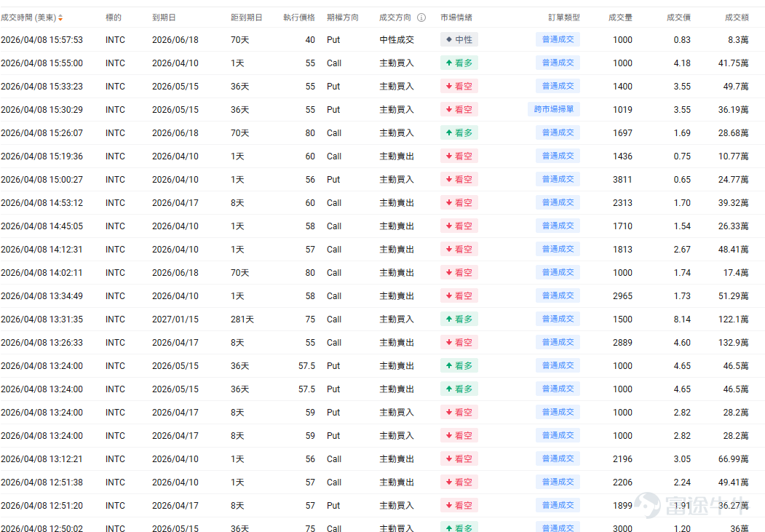Select strike price 40
Viewport: 765px width, 532px height.
[x=310, y=40]
